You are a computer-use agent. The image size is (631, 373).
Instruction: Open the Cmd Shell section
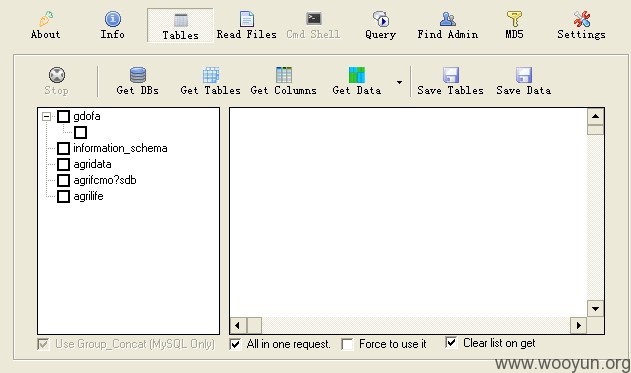[313, 25]
